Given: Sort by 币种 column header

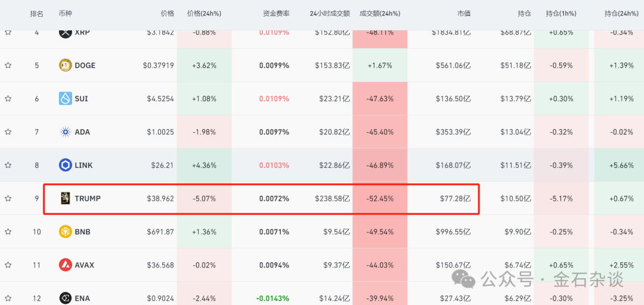Looking at the screenshot, I should [x=66, y=14].
